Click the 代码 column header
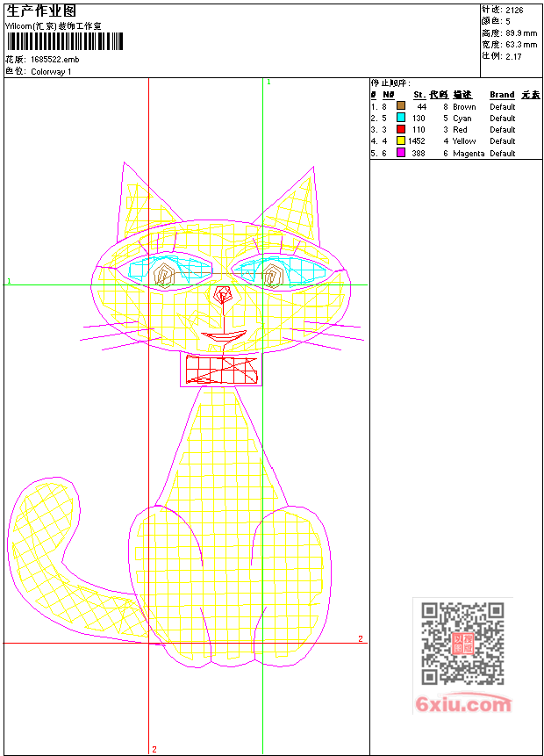This screenshot has width=544, height=756. pyautogui.click(x=439, y=95)
